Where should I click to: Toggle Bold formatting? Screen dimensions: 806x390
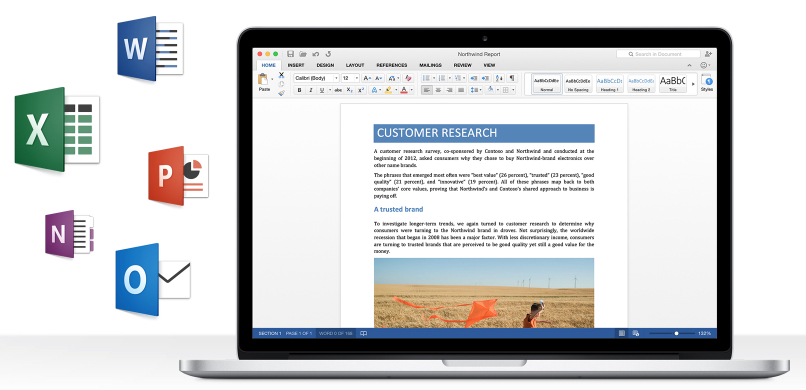pyautogui.click(x=300, y=90)
